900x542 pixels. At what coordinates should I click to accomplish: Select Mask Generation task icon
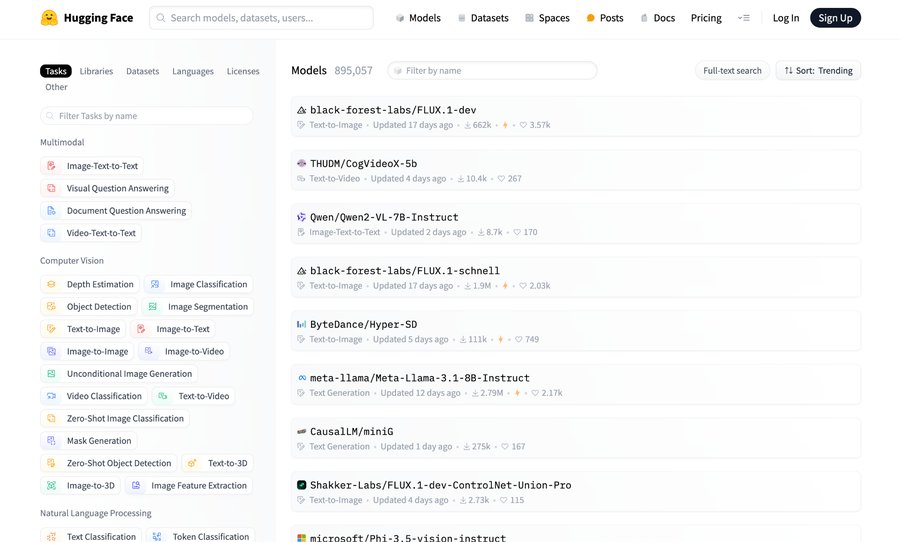pos(51,441)
